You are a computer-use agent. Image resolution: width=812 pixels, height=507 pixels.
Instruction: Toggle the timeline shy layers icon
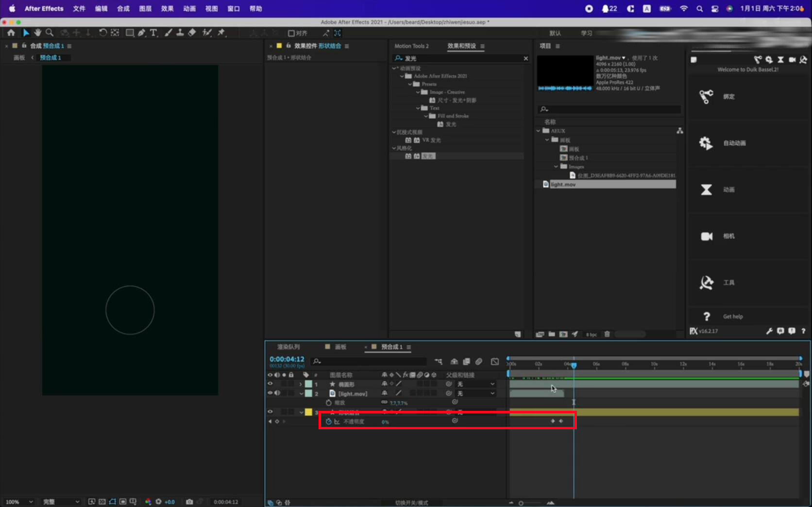tap(454, 361)
